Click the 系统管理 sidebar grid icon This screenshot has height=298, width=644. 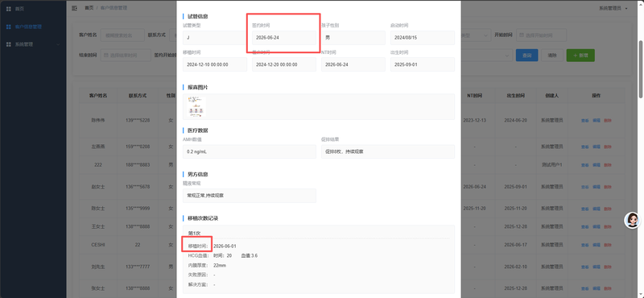click(x=9, y=44)
